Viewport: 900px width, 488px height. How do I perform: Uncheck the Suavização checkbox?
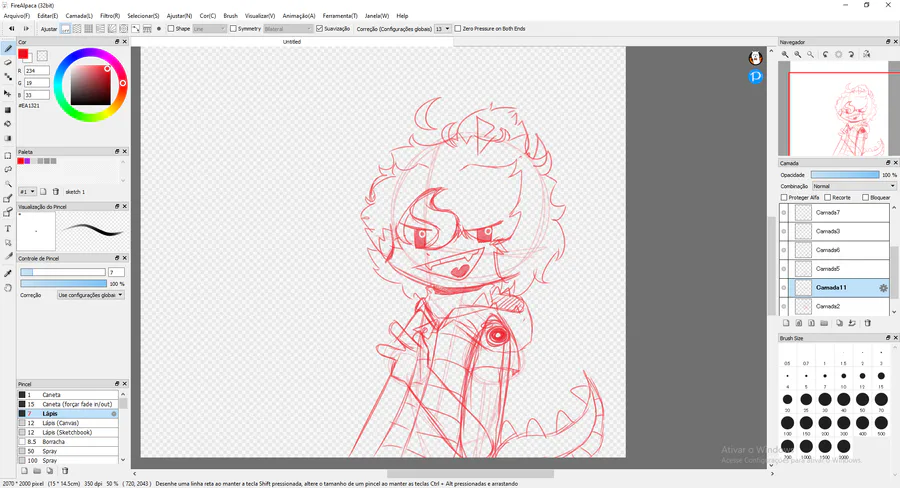point(320,29)
